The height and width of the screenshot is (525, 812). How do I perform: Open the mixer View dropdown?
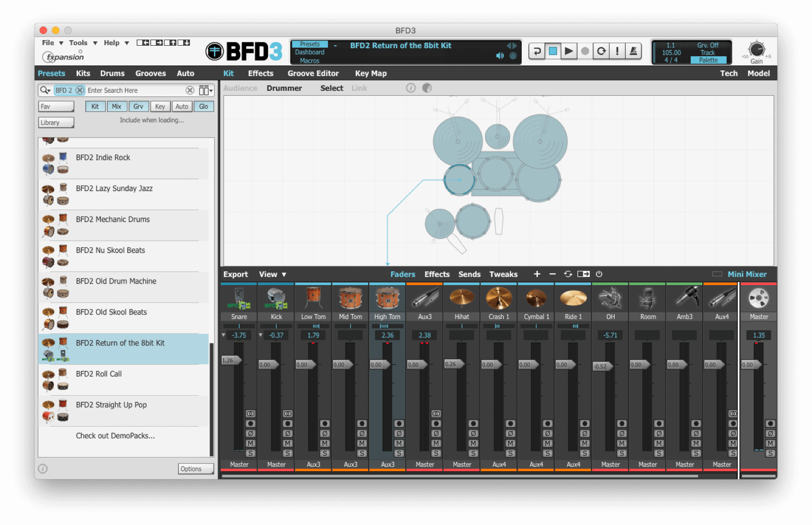[273, 274]
